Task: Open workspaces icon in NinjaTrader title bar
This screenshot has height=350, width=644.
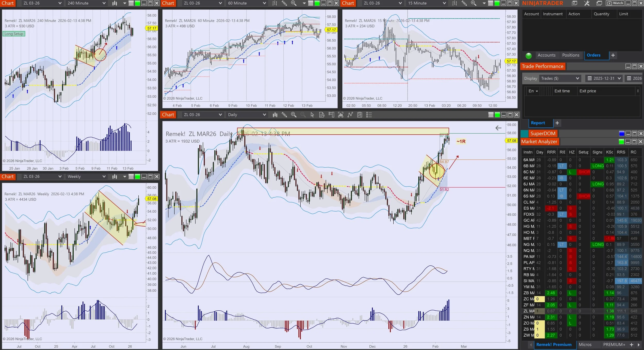Action: tap(599, 3)
